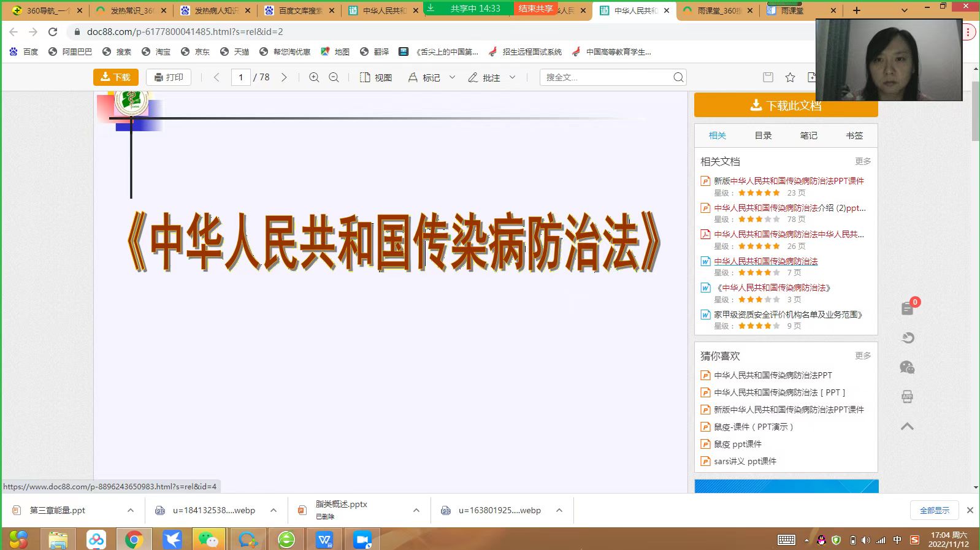Image resolution: width=980 pixels, height=550 pixels.
Task: Click the floating refresh/history icon
Action: click(x=908, y=338)
